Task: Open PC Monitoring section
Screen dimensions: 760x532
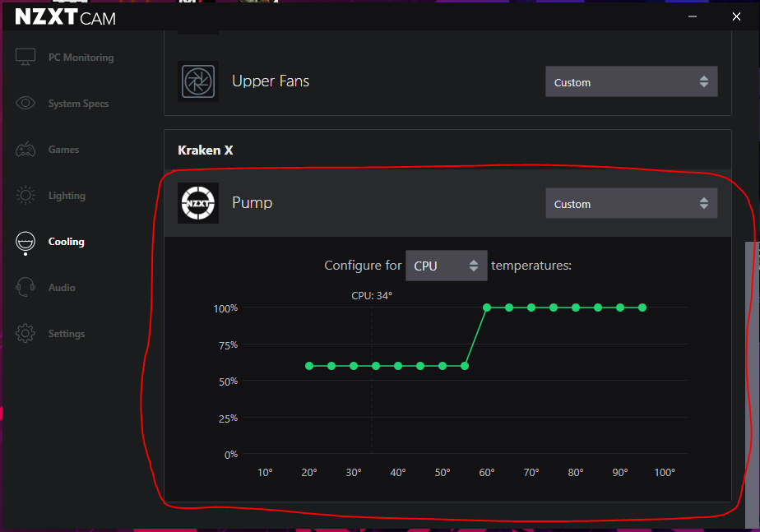Action: 81,58
